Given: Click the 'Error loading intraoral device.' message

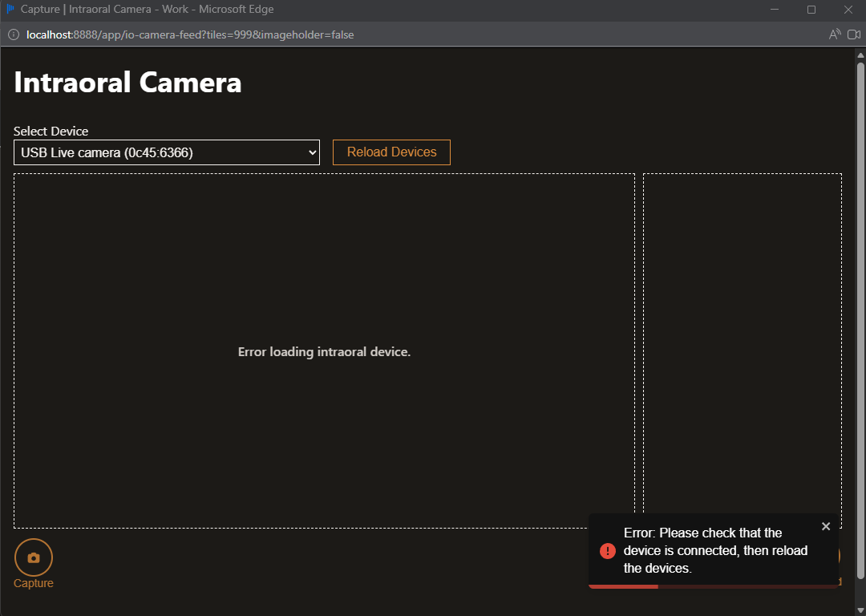Looking at the screenshot, I should (324, 352).
